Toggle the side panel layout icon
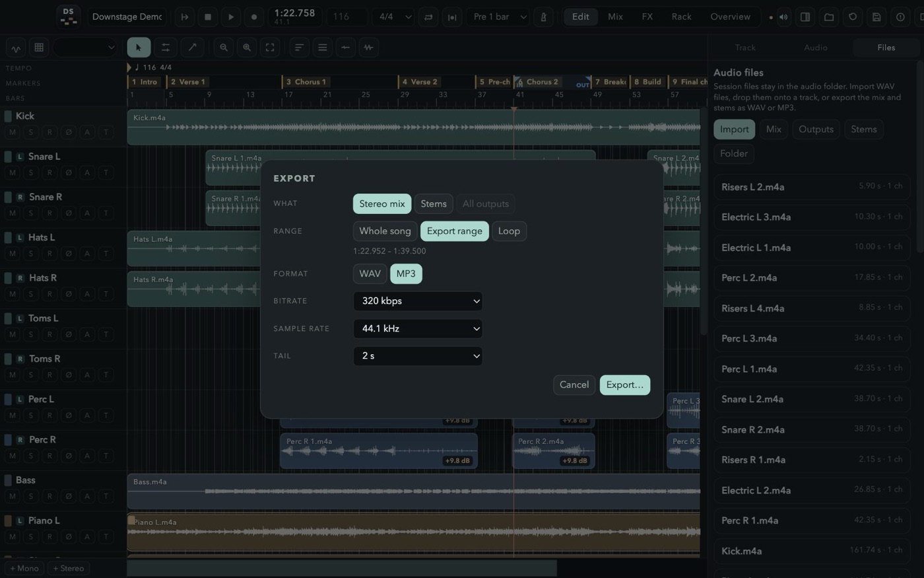Screen dimensions: 924x578 coord(805,17)
